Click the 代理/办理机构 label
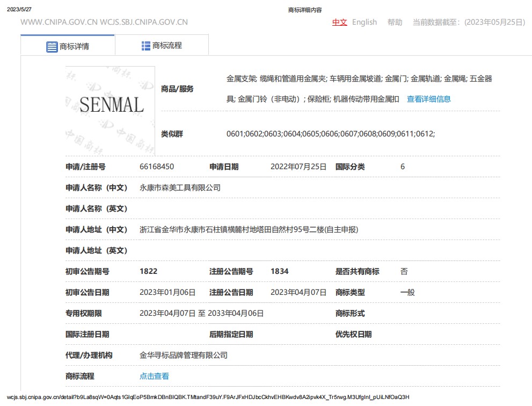 click(89, 356)
